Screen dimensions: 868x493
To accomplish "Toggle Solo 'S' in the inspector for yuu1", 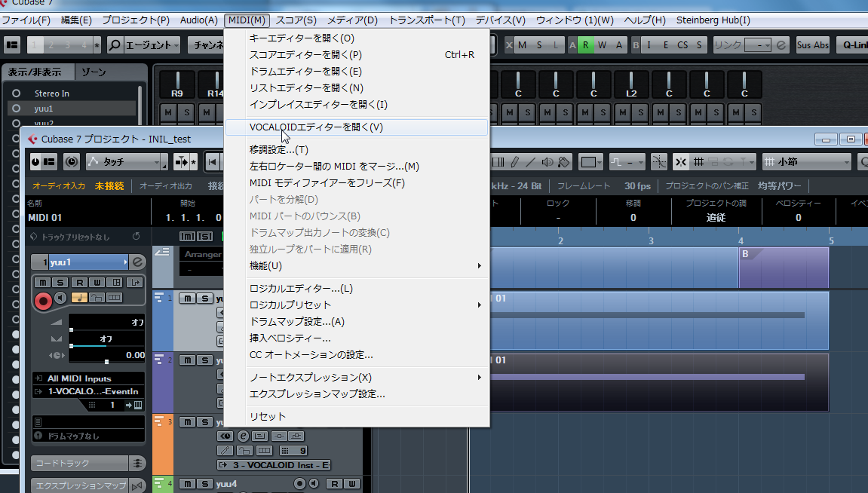I will (61, 282).
